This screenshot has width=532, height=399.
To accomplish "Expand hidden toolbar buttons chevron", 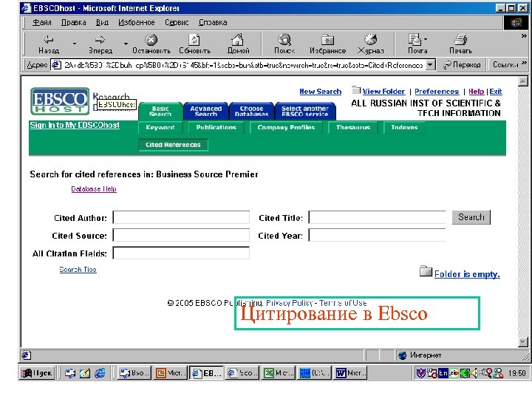I will click(524, 35).
